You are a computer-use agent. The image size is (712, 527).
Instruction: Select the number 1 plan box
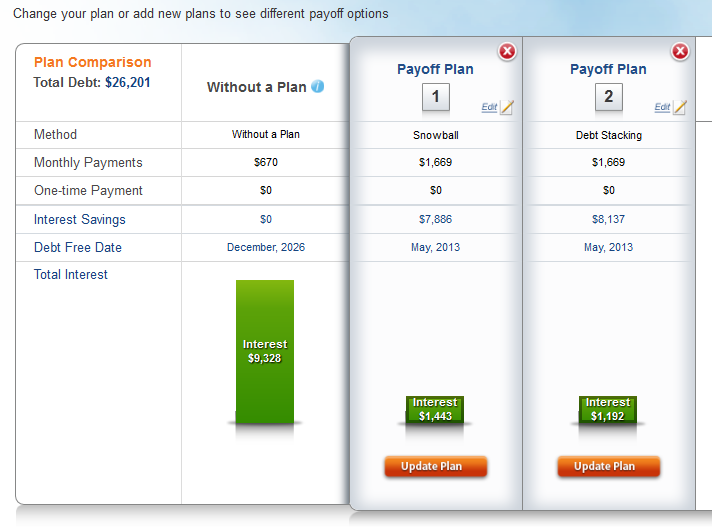click(x=435, y=97)
